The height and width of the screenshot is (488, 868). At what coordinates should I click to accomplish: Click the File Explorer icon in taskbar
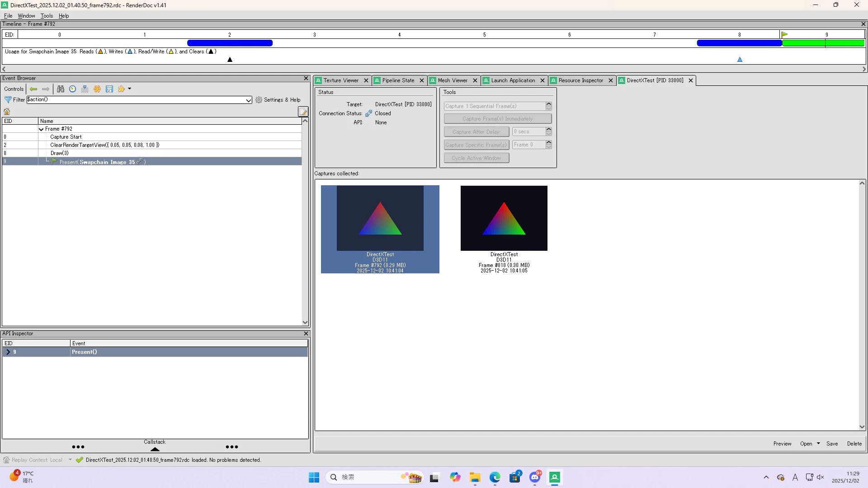(x=475, y=478)
